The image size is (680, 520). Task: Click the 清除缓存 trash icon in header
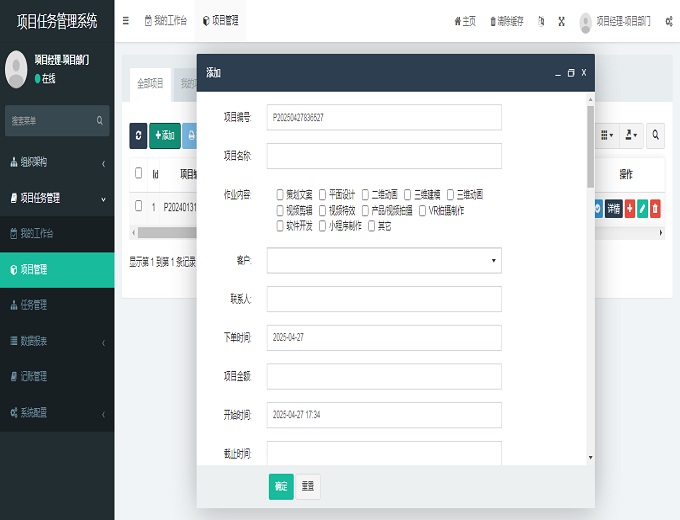tap(491, 20)
